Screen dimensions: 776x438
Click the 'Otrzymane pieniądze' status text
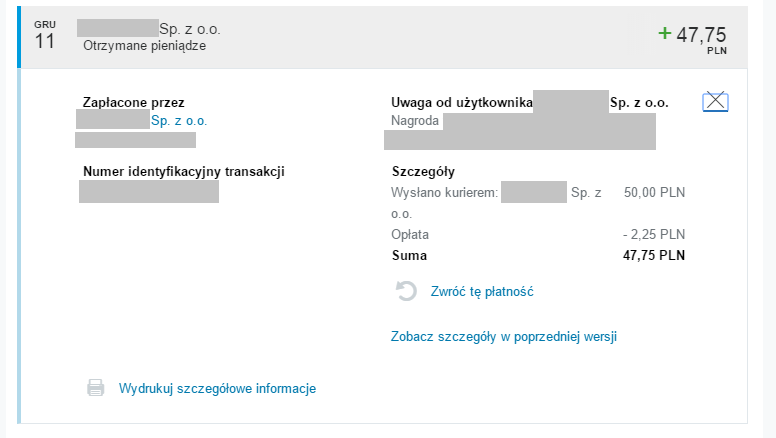pyautogui.click(x=145, y=46)
